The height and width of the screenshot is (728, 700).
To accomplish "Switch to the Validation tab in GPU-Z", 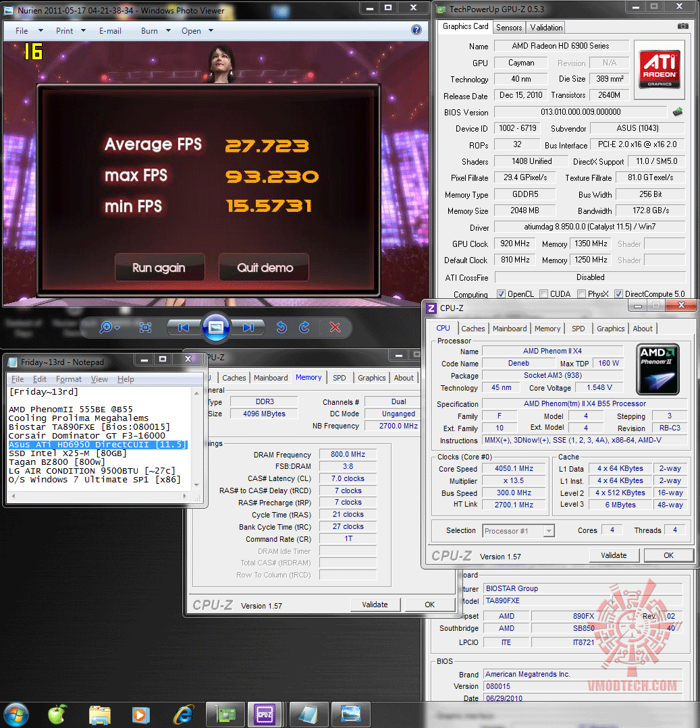I will (546, 28).
